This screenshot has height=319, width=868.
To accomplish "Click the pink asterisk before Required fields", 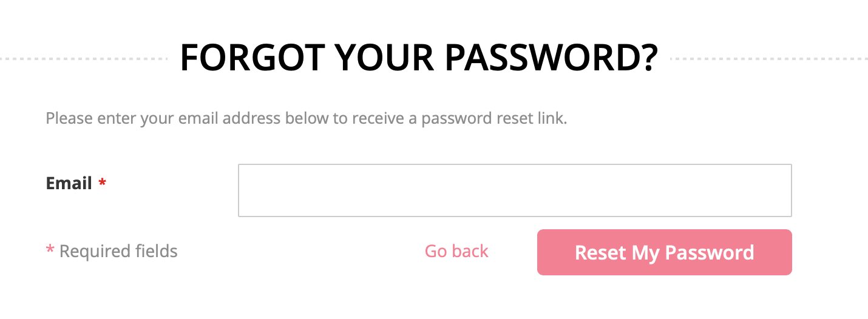I will (50, 252).
